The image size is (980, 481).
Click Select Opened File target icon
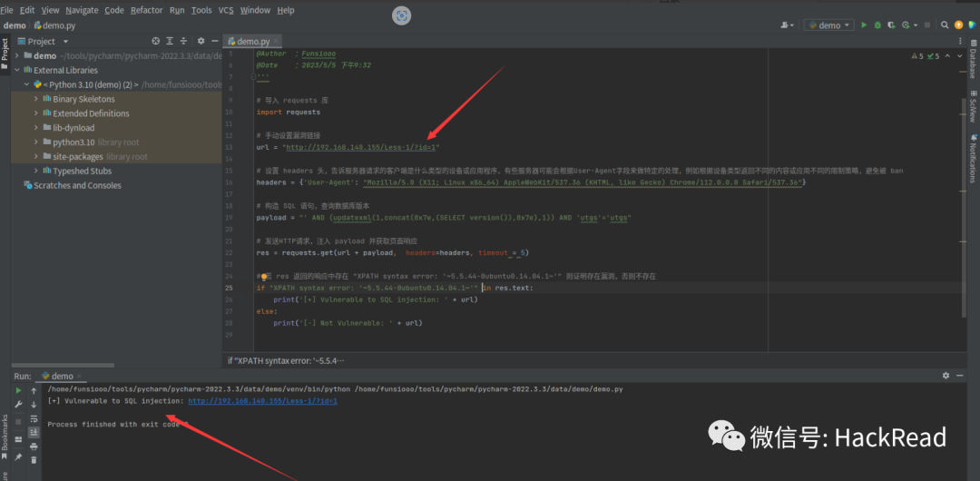coord(156,41)
